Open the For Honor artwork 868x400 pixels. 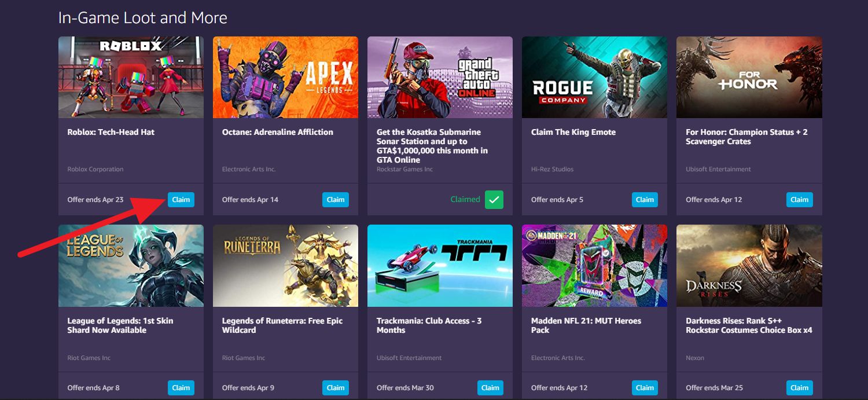point(749,78)
